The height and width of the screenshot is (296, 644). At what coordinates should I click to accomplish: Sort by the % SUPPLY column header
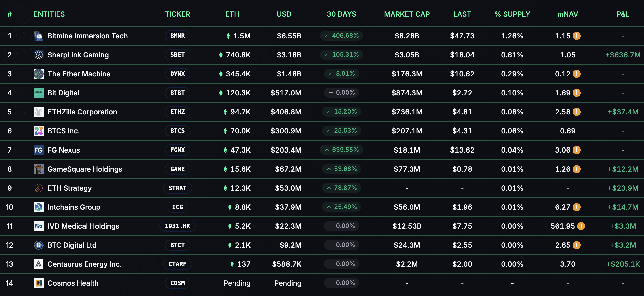[512, 14]
